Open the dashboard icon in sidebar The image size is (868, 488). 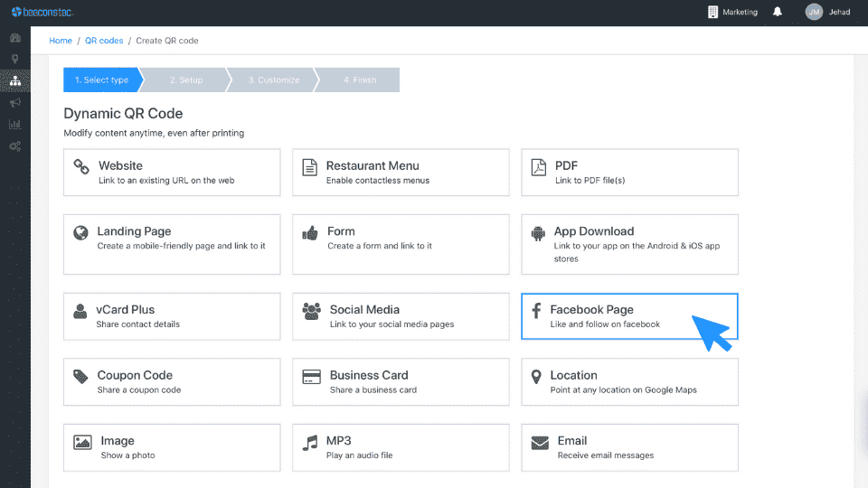[15, 38]
